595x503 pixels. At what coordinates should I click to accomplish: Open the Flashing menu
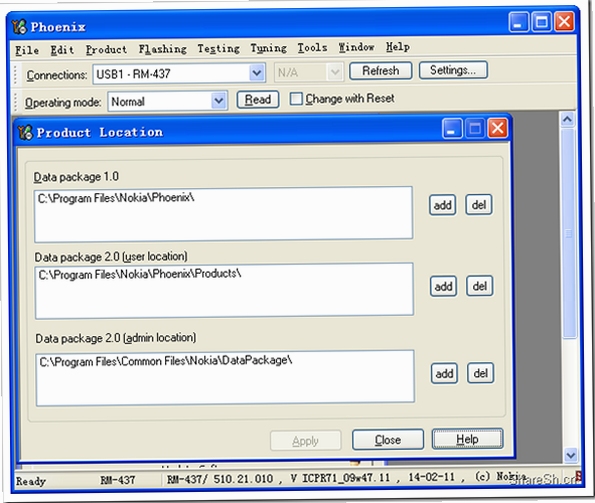pos(162,49)
